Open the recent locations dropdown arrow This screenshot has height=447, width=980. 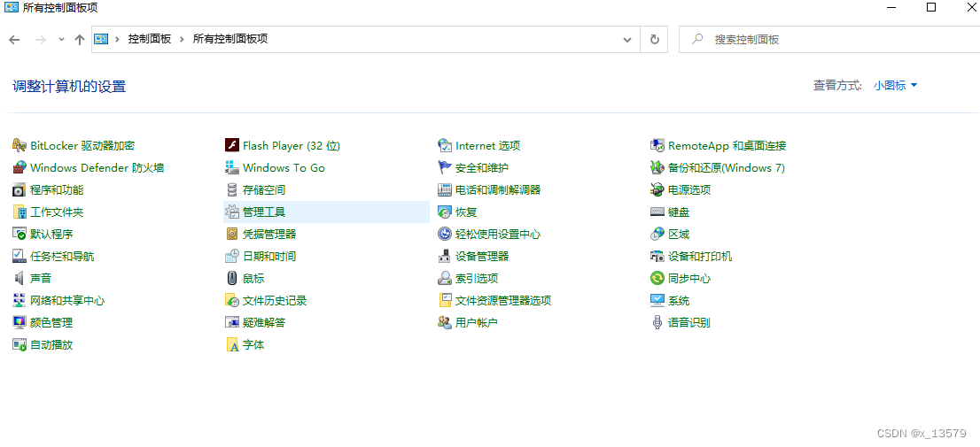[x=61, y=39]
